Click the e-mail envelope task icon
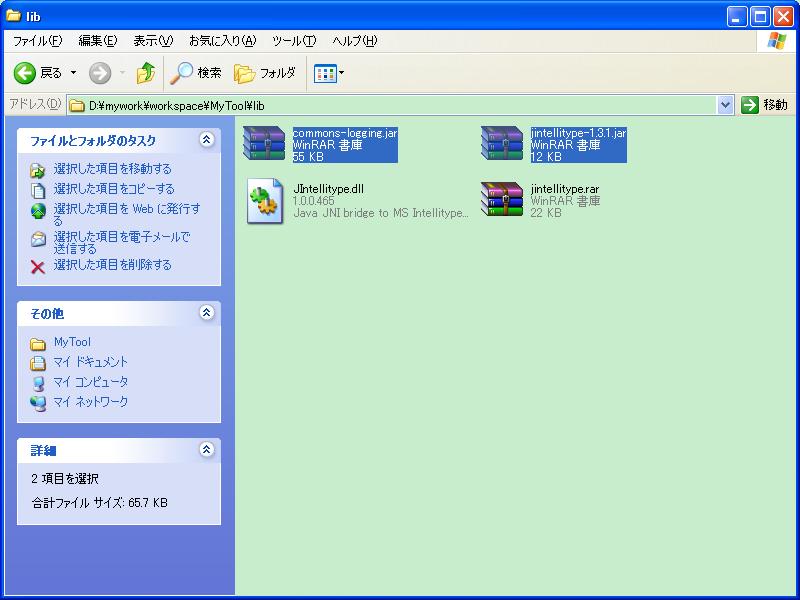 click(38, 239)
